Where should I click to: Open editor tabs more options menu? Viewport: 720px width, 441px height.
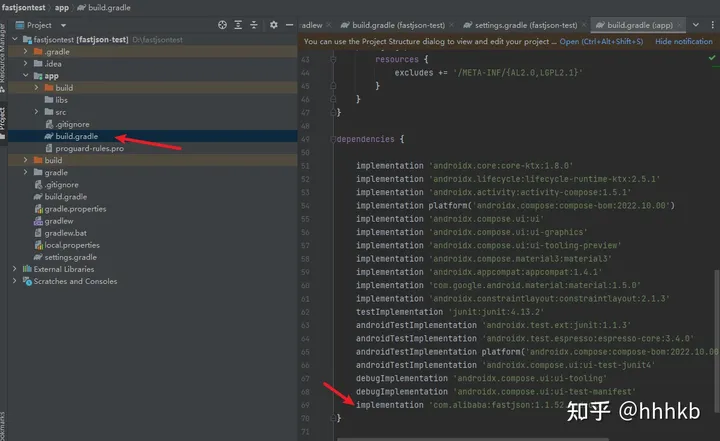pyautogui.click(x=712, y=25)
